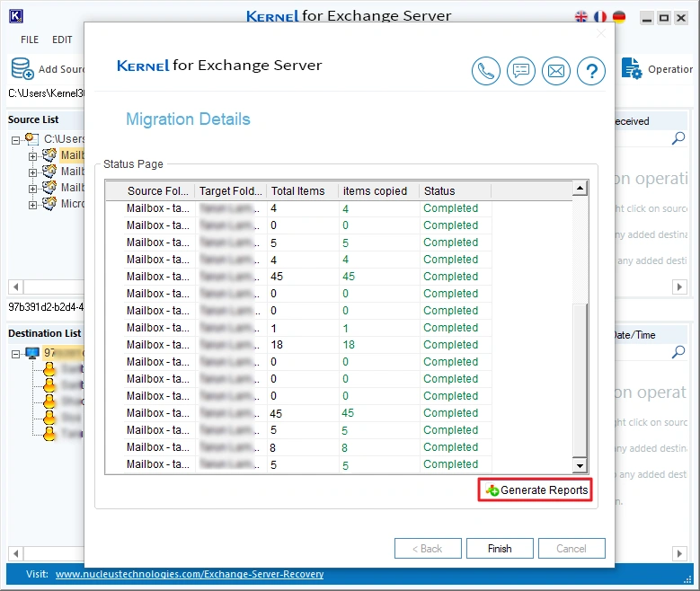Open the live chat icon

point(521,71)
